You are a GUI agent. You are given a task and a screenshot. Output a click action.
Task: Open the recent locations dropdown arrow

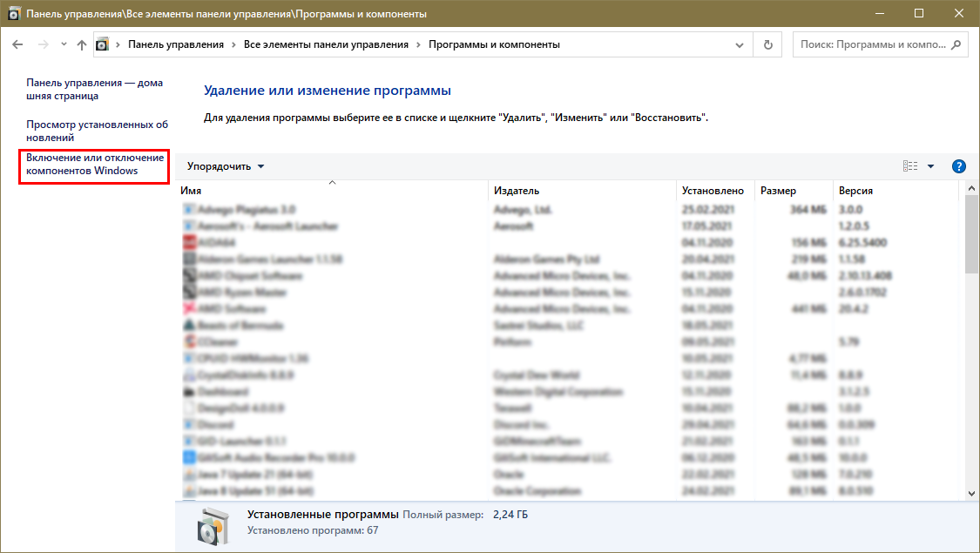[62, 44]
